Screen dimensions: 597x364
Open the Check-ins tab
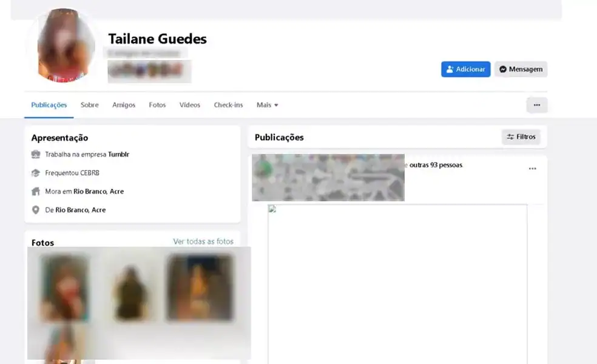[228, 105]
